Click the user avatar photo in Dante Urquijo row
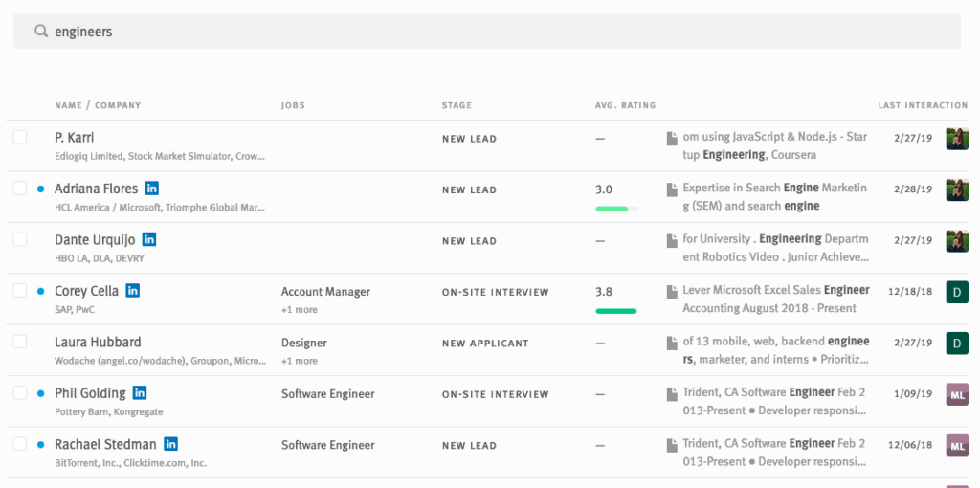The width and height of the screenshot is (980, 488). click(x=957, y=241)
